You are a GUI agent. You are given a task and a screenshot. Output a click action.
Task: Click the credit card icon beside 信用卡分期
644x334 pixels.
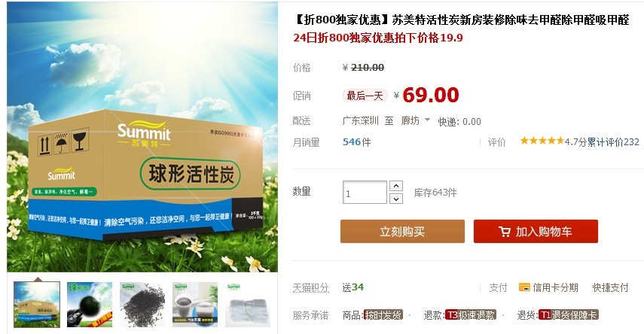(x=524, y=287)
